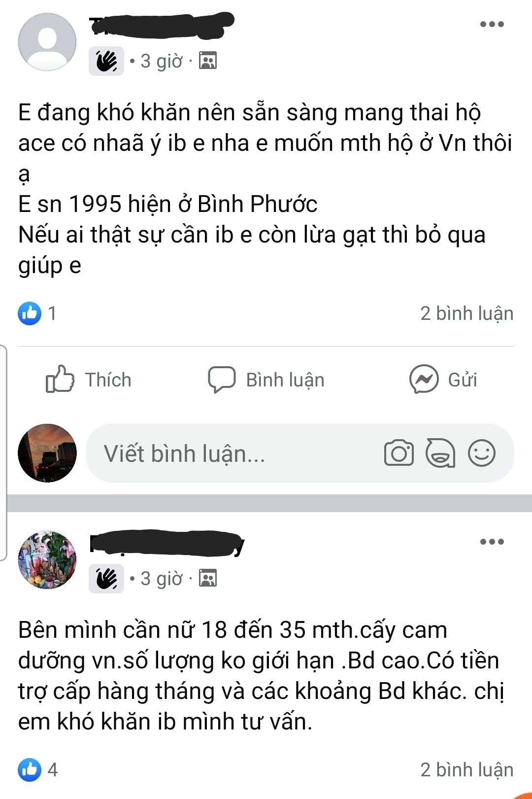The image size is (532, 799).
Task: Send the first post via Gửi messenger icon
Action: (x=443, y=380)
